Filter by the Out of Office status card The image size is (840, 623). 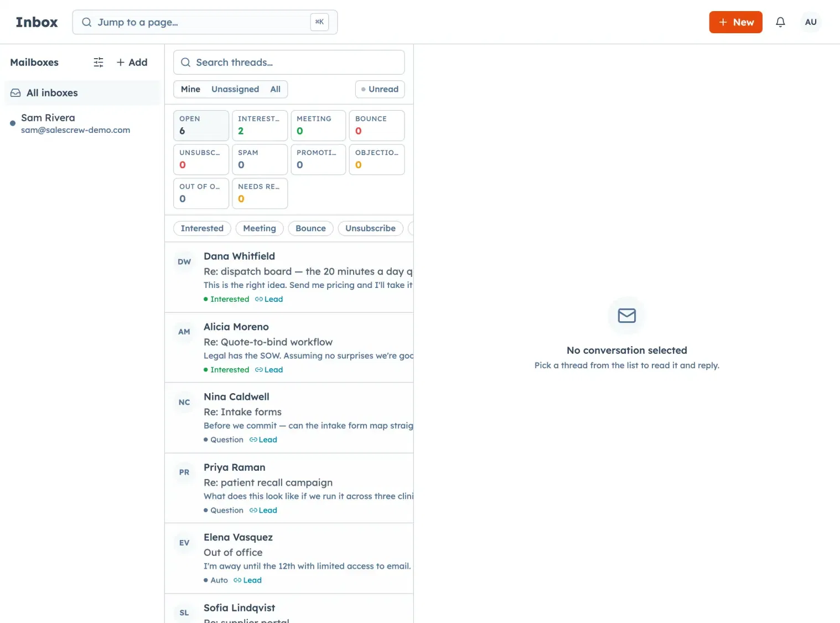[201, 193]
